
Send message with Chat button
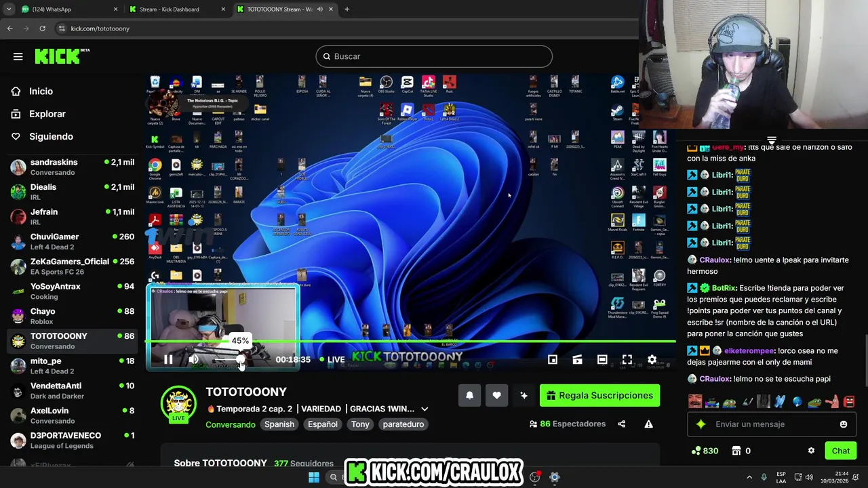point(840,451)
